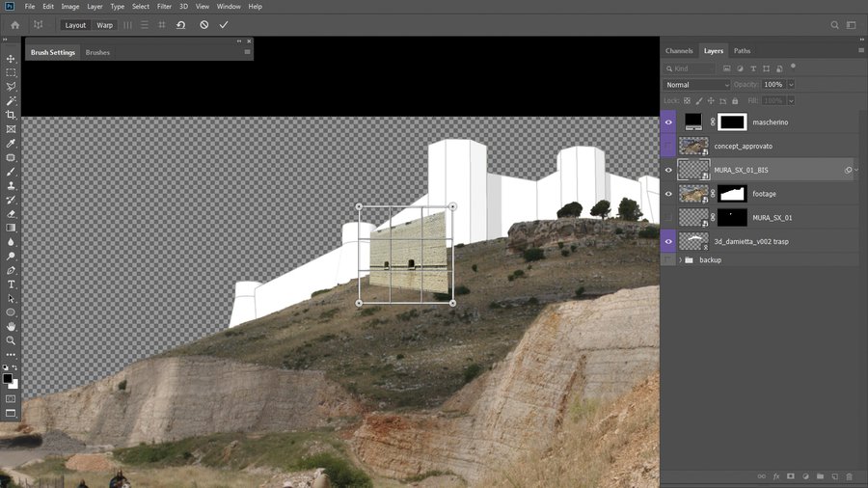The image size is (868, 488).
Task: Reset the warp with the undo arrow
Action: (x=180, y=24)
